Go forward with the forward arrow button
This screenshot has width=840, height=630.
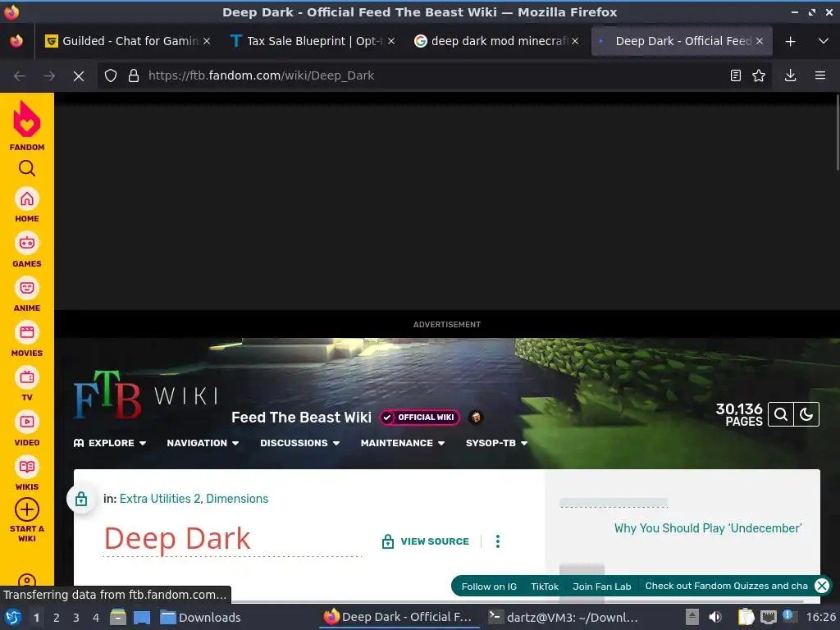click(x=49, y=76)
